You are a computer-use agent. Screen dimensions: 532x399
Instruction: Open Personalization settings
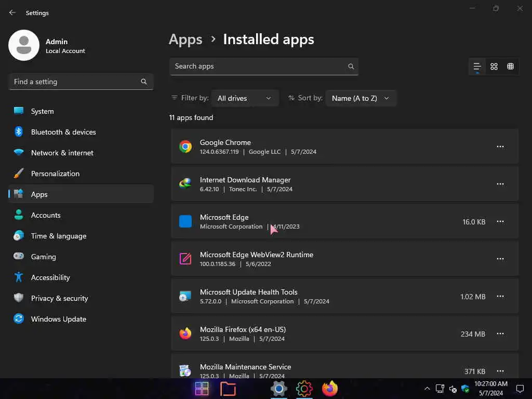coord(81,174)
